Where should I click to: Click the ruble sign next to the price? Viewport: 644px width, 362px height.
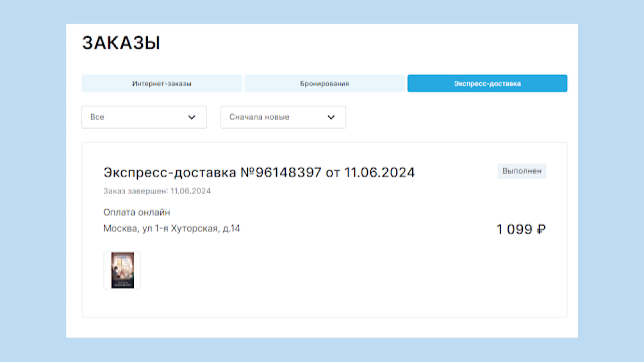(x=541, y=229)
